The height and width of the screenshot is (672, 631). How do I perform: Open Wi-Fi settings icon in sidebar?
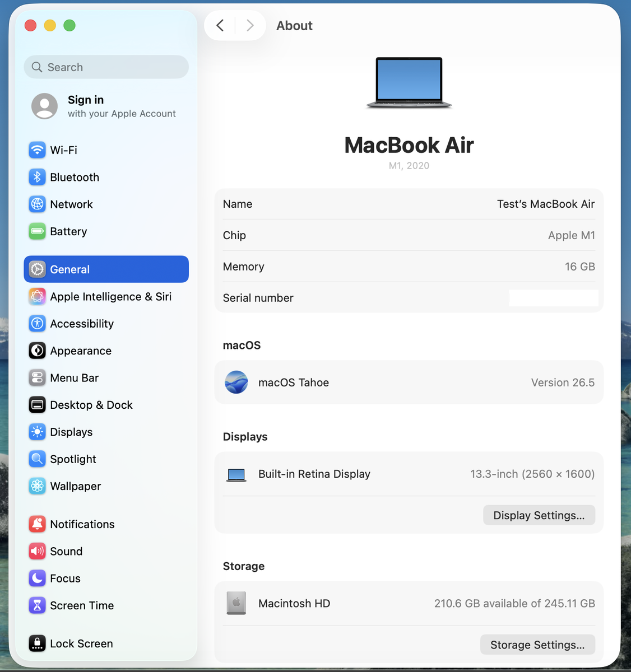pyautogui.click(x=37, y=150)
